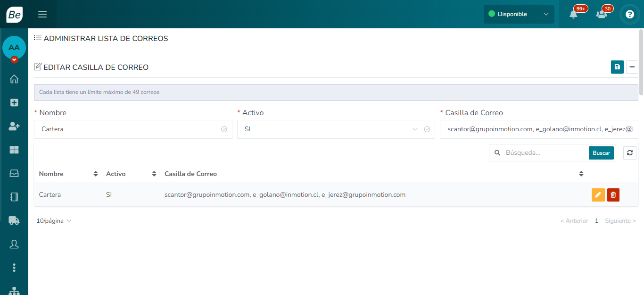Expand the red arrow under avatar
This screenshot has height=295, width=644.
pos(14,59)
